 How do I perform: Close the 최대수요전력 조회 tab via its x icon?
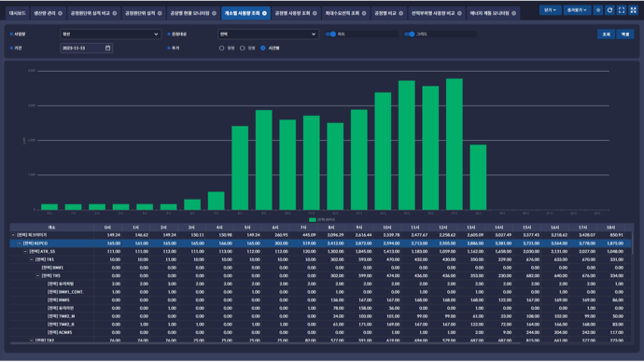click(364, 13)
